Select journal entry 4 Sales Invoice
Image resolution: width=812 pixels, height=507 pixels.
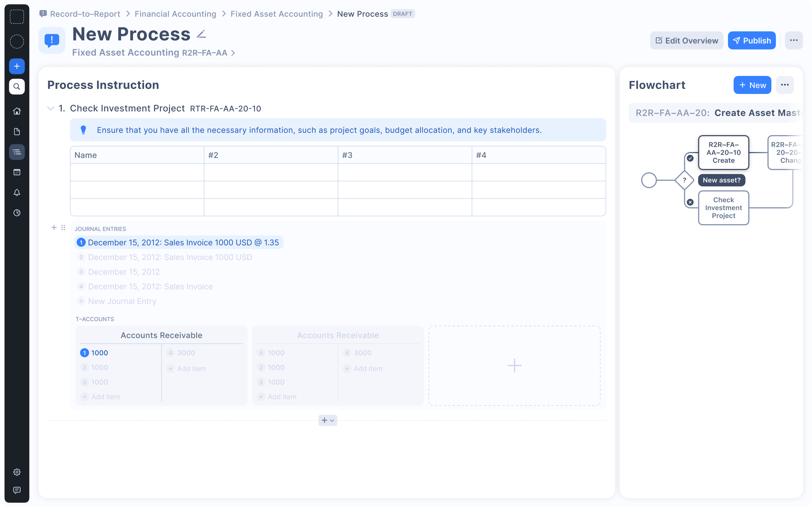150,286
